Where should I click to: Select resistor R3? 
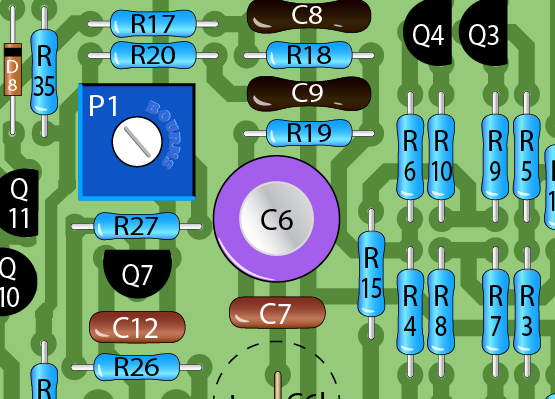click(527, 312)
